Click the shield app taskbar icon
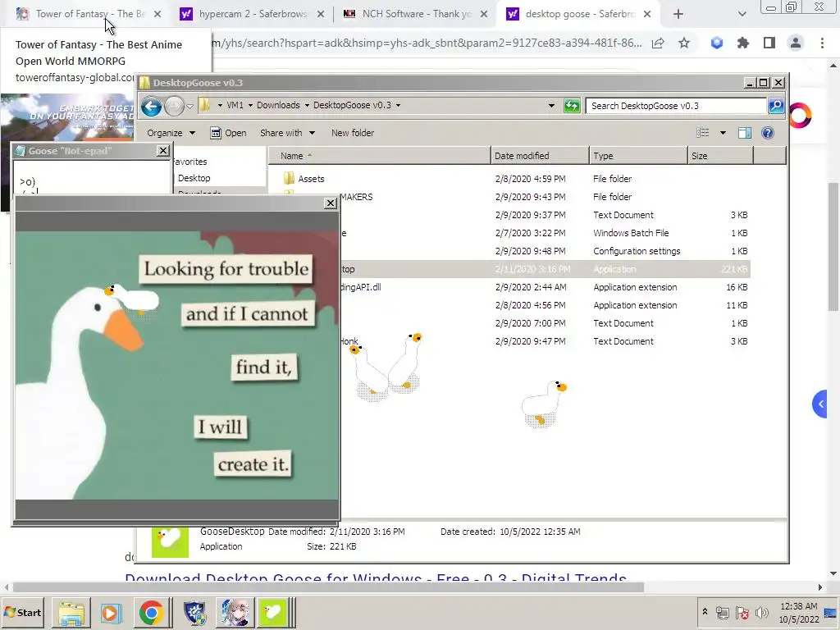The image size is (840, 630). pyautogui.click(x=194, y=612)
